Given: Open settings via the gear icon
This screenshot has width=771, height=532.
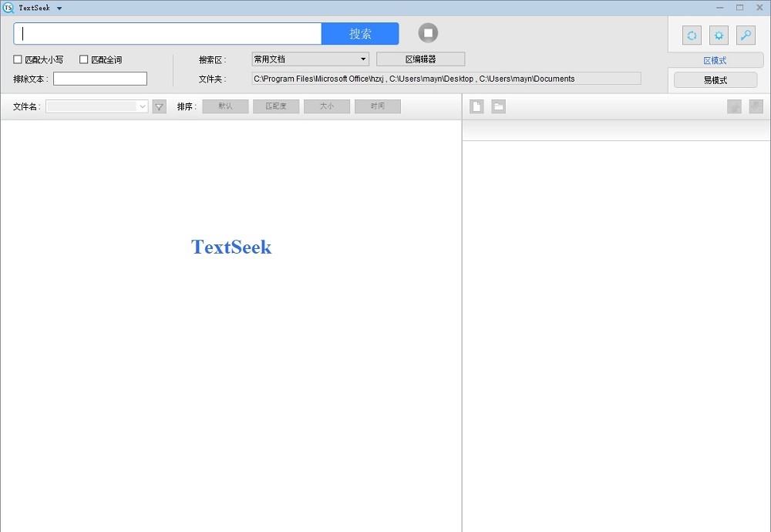Looking at the screenshot, I should (719, 35).
